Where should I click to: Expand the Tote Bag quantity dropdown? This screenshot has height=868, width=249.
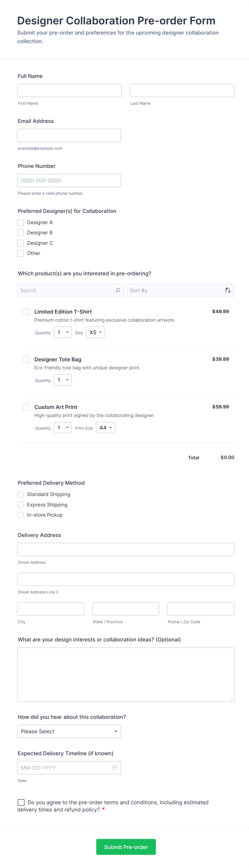(63, 380)
